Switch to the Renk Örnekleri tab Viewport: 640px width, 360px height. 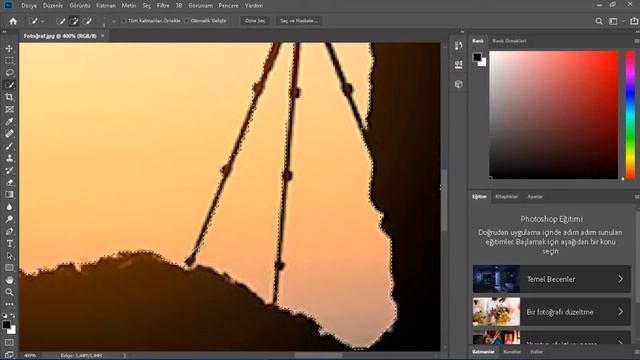509,41
